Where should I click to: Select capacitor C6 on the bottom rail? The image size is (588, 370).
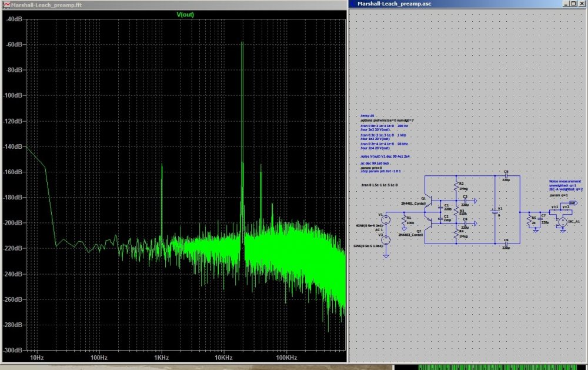click(x=506, y=244)
